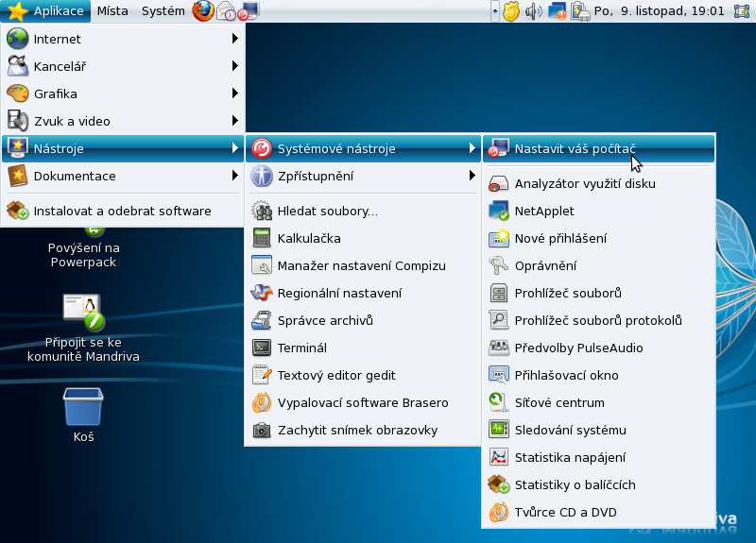The image size is (756, 543).
Task: Select Nastavit váš počítač
Action: point(598,148)
